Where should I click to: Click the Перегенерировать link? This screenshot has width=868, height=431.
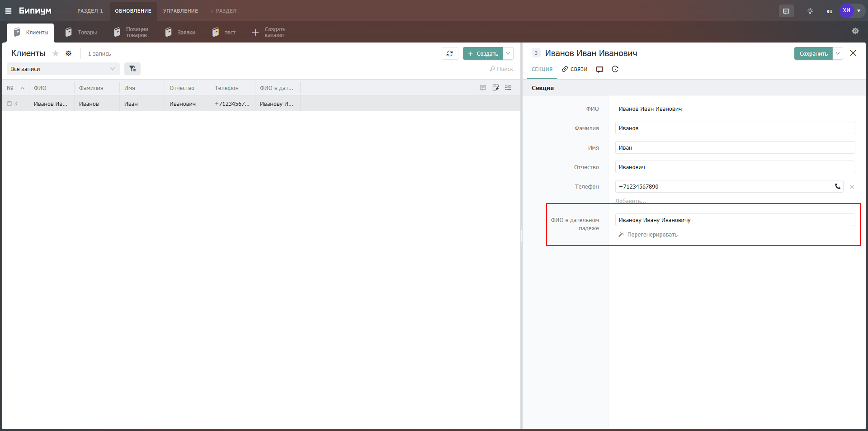[x=652, y=235]
